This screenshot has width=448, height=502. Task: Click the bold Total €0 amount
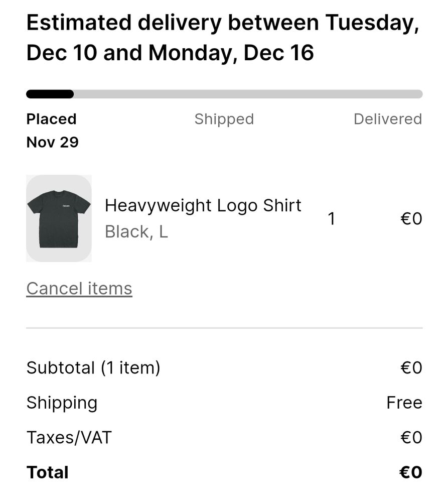(x=411, y=472)
